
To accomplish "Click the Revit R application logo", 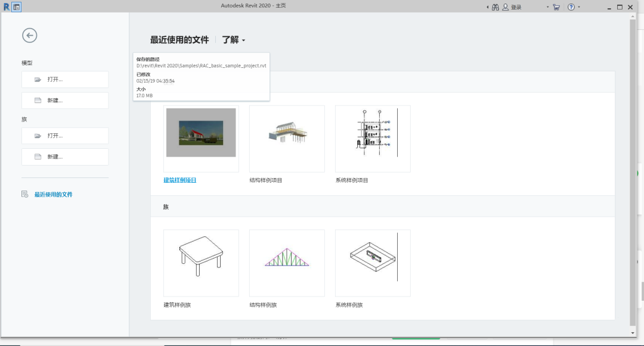I will click(6, 7).
